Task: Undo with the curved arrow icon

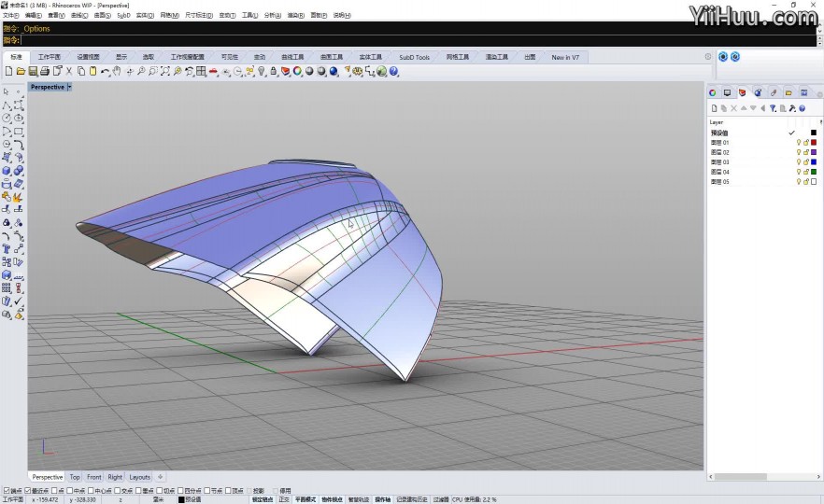Action: click(105, 71)
